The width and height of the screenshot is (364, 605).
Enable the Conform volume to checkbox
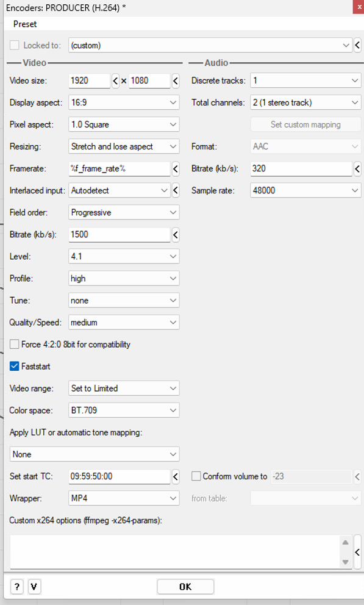click(196, 476)
